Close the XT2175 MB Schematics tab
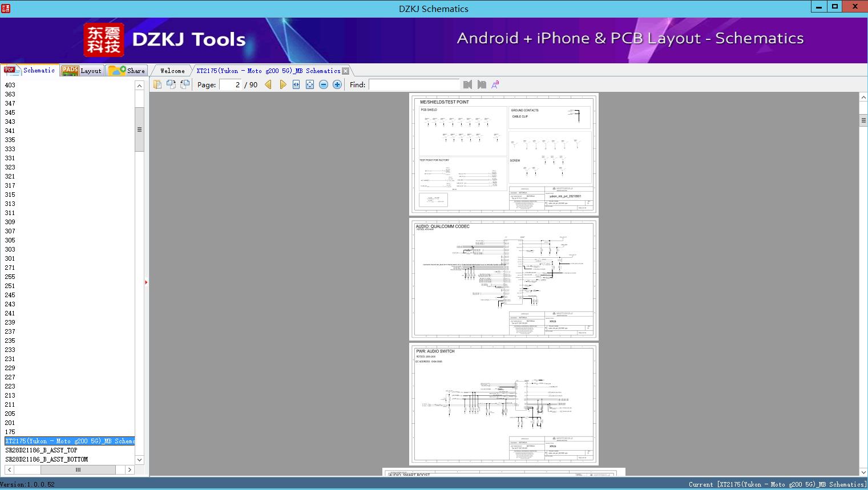This screenshot has width=868, height=490. coord(345,71)
